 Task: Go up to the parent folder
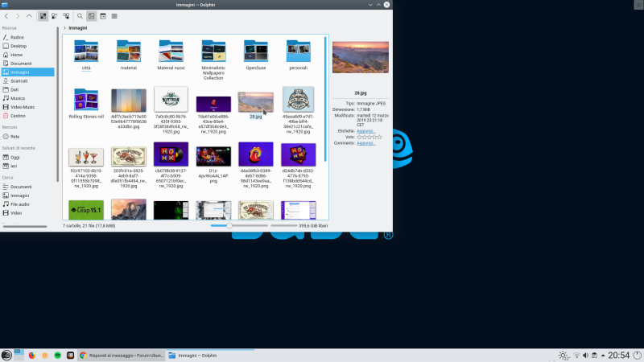point(29,16)
